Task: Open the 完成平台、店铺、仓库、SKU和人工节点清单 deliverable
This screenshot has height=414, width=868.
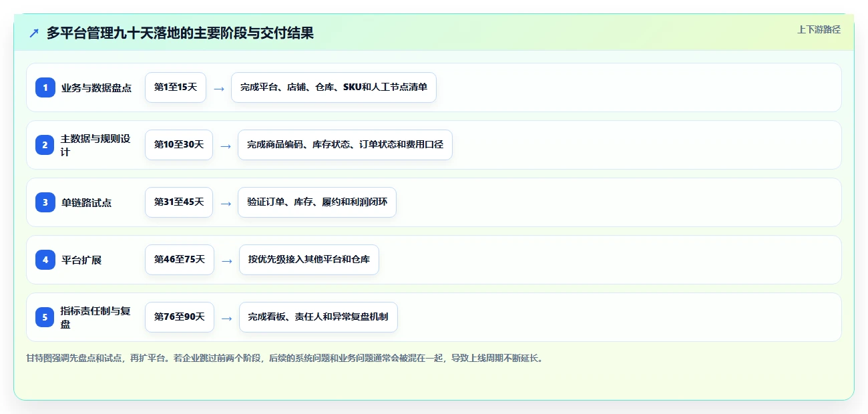Action: click(x=334, y=87)
